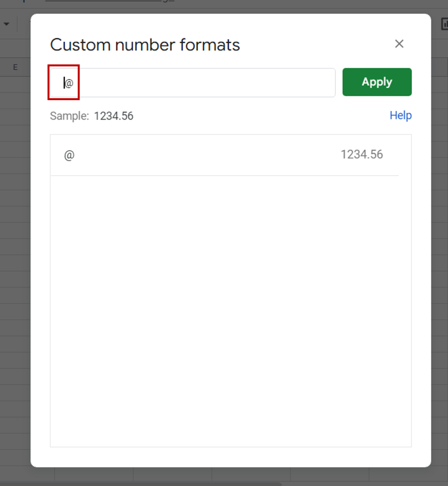Focus the custom format text field
The image size is (448, 486).
[193, 83]
